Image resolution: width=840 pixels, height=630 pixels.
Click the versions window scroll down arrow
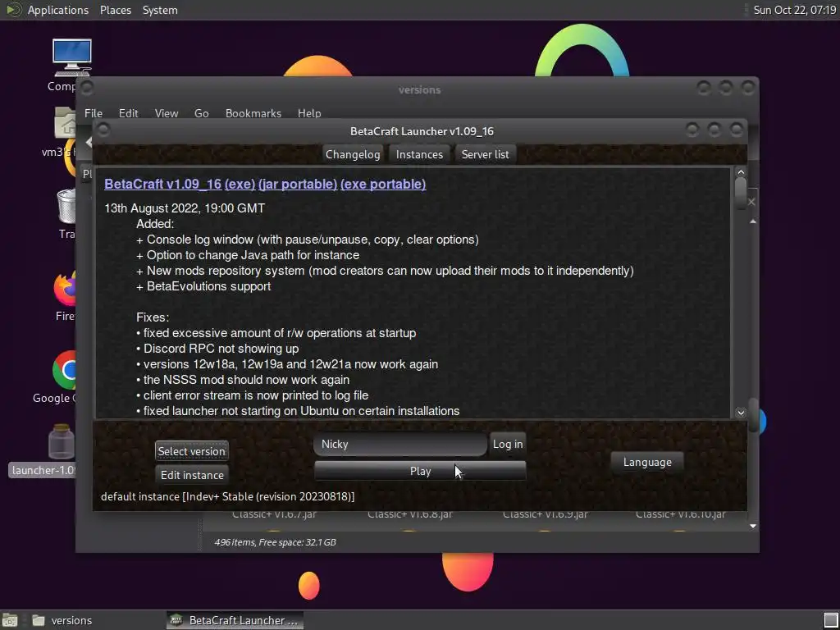[753, 526]
